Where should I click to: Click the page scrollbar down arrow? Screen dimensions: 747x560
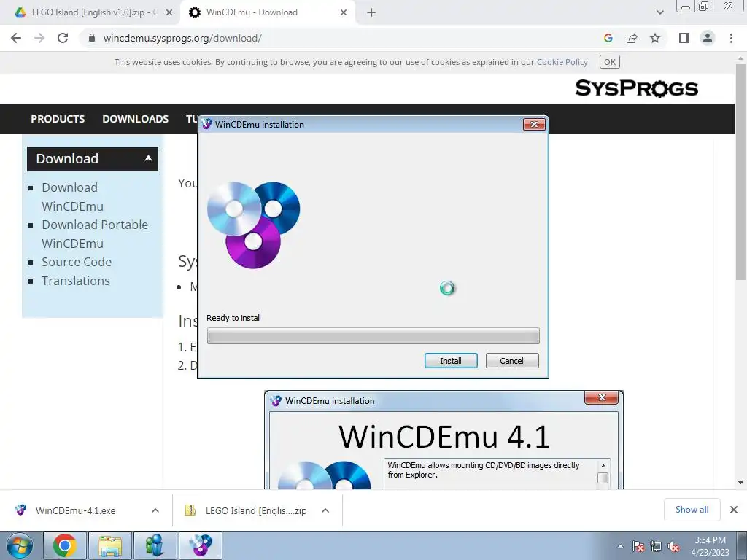point(740,483)
